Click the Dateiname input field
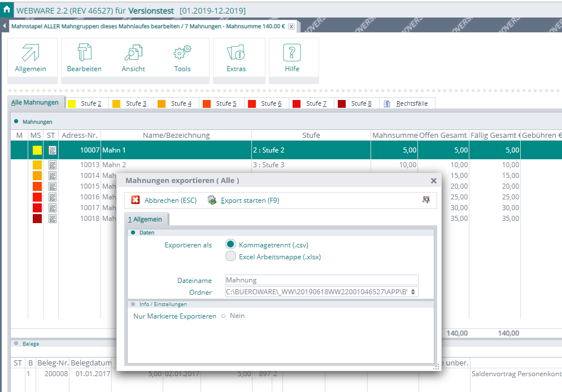Image resolution: width=562 pixels, height=392 pixels. pyautogui.click(x=321, y=280)
